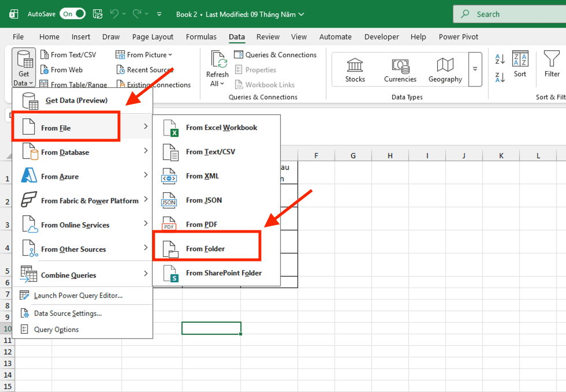Select column G header
The height and width of the screenshot is (392, 566).
[353, 155]
